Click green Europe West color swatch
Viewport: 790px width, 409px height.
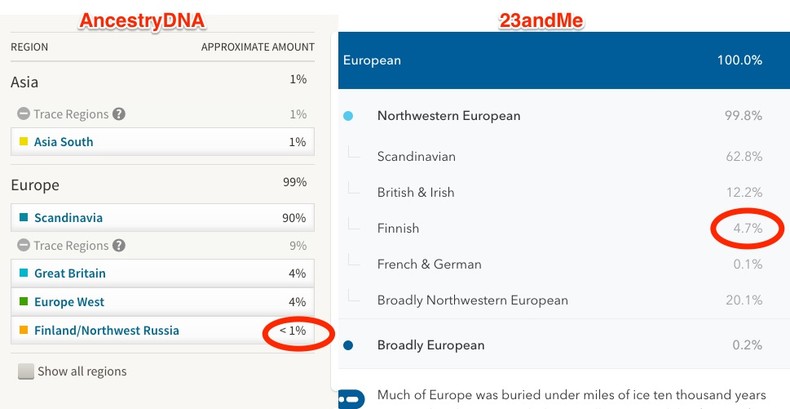pos(23,302)
